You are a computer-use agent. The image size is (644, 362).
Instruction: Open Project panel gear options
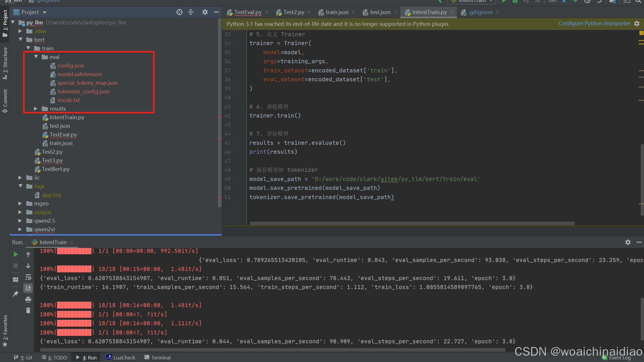205,12
